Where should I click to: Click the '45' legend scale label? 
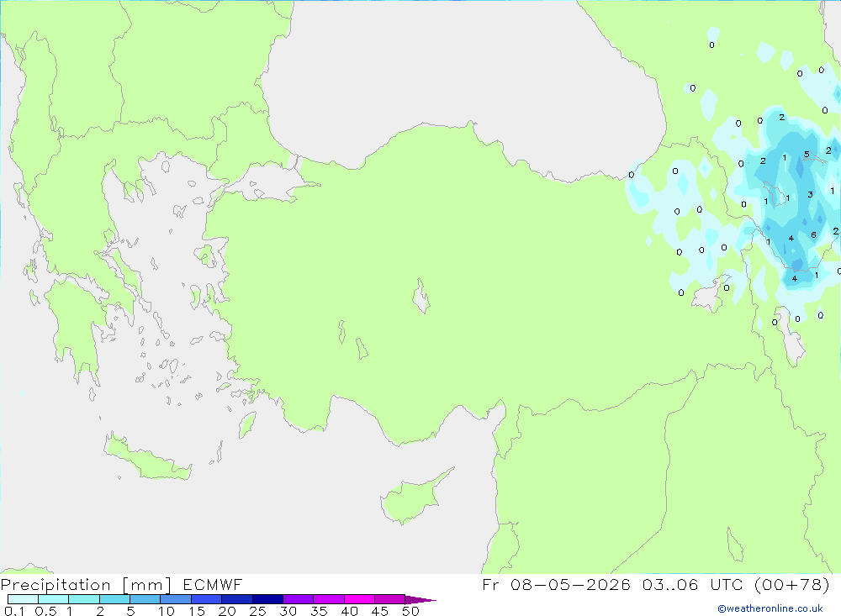[380, 611]
